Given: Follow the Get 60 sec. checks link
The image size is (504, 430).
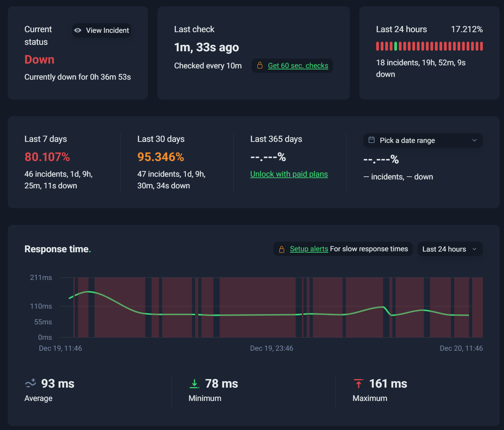Looking at the screenshot, I should pyautogui.click(x=298, y=66).
